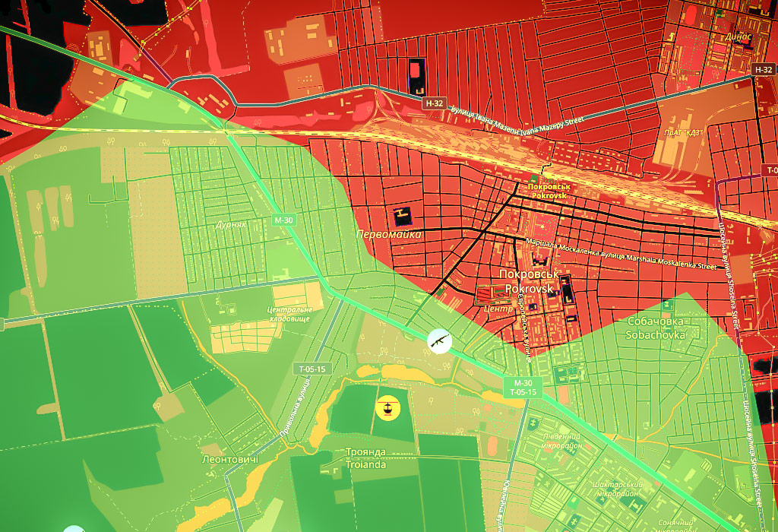Click the H-32 road shield near Динас
This screenshot has width=778, height=532.
pyautogui.click(x=764, y=69)
